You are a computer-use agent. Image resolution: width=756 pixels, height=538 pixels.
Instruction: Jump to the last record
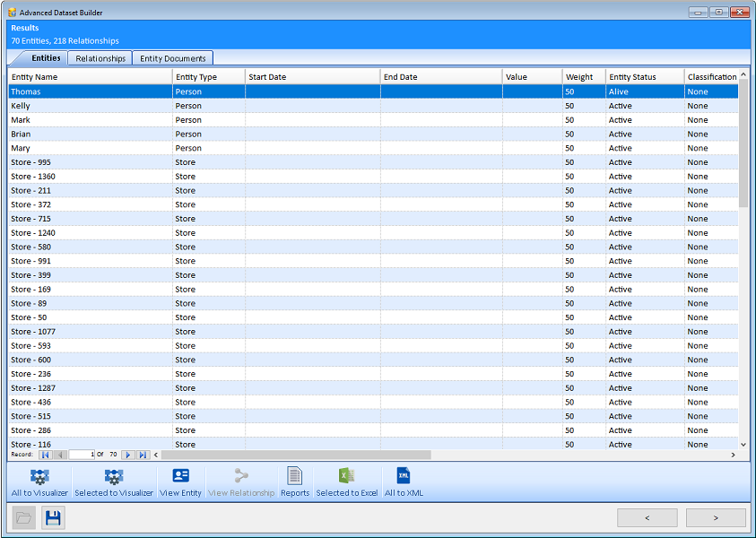[142, 455]
